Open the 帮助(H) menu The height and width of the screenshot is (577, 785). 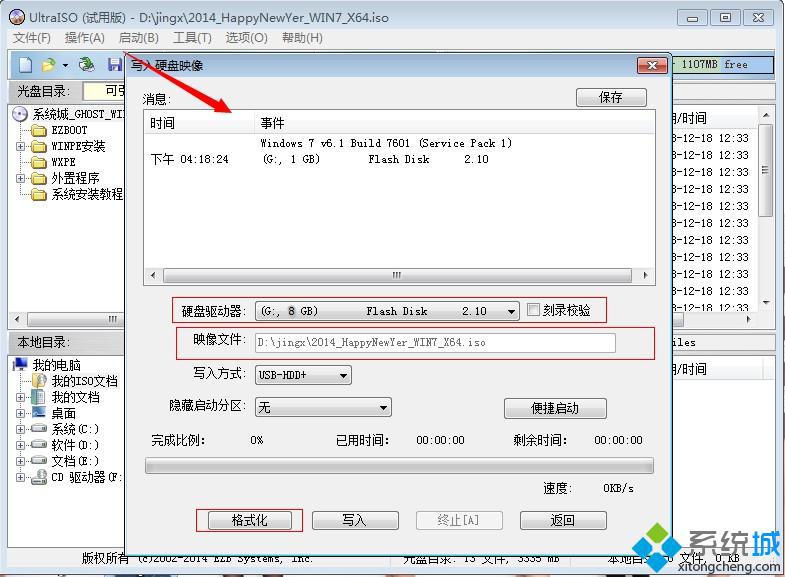click(x=301, y=38)
